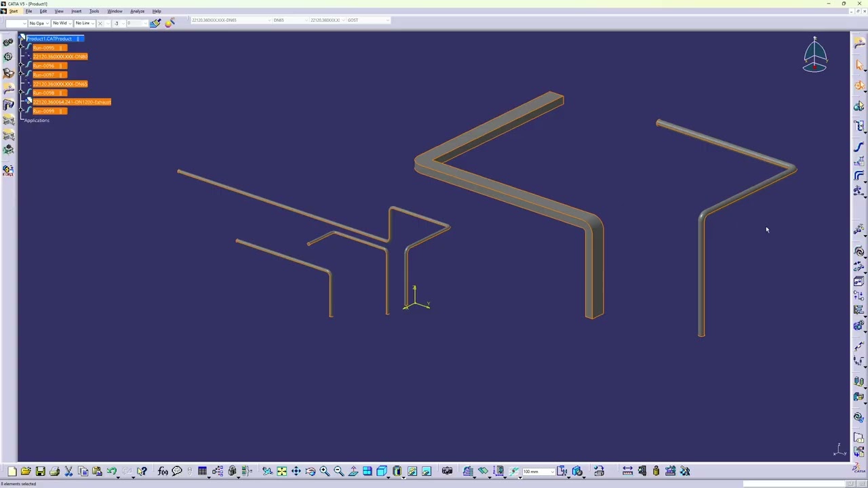Click the Zoom In magnifier

click(324, 471)
